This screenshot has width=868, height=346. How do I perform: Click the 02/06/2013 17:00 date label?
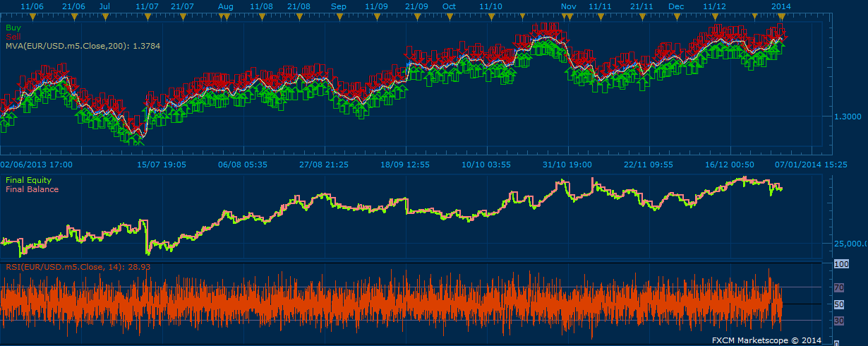36,164
